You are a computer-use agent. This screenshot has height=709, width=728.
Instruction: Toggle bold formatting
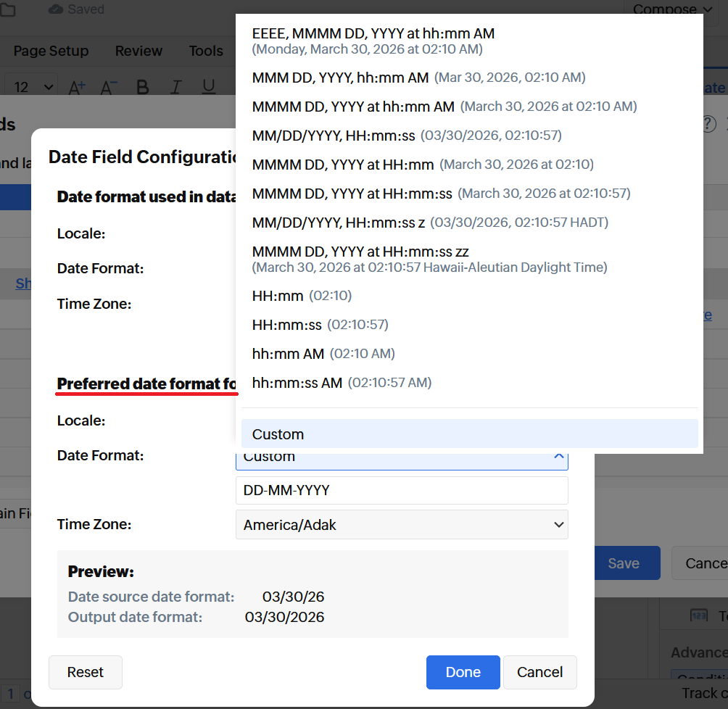(142, 87)
